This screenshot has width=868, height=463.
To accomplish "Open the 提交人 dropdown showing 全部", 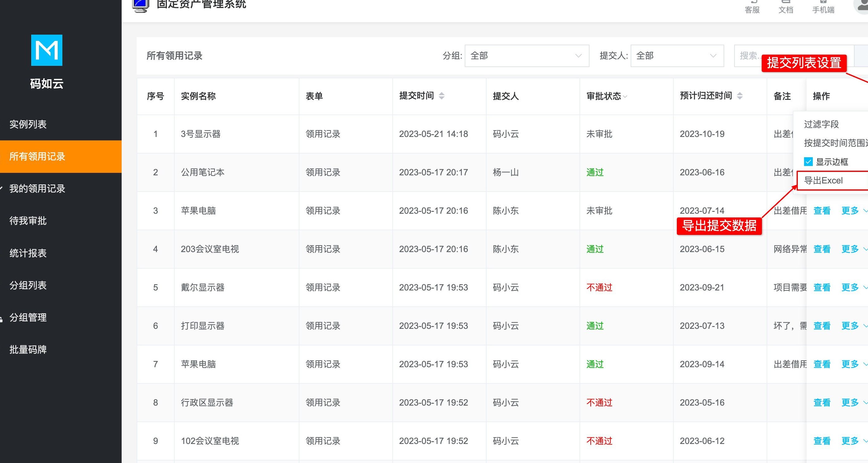I will [677, 56].
